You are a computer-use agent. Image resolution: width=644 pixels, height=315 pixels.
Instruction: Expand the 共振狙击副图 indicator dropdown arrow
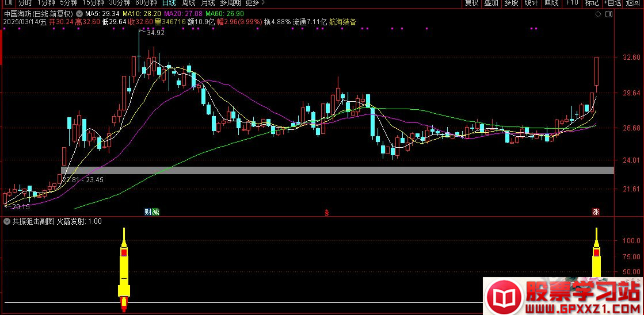7,221
